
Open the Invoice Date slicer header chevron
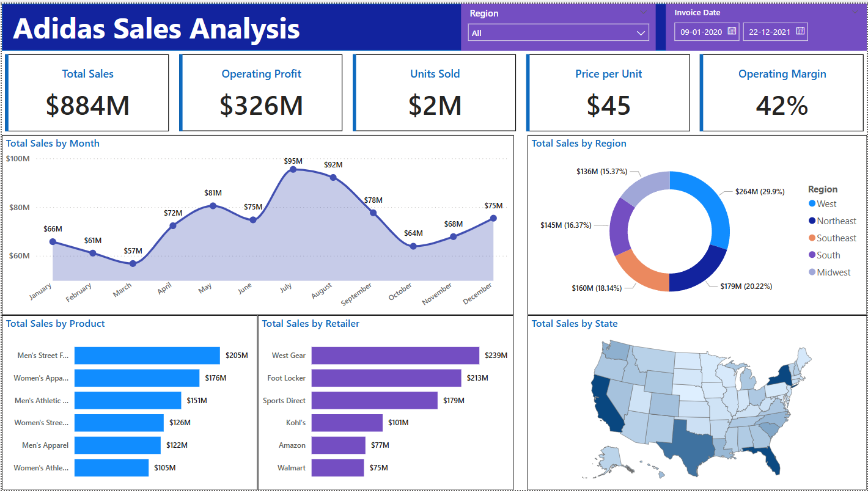855,12
